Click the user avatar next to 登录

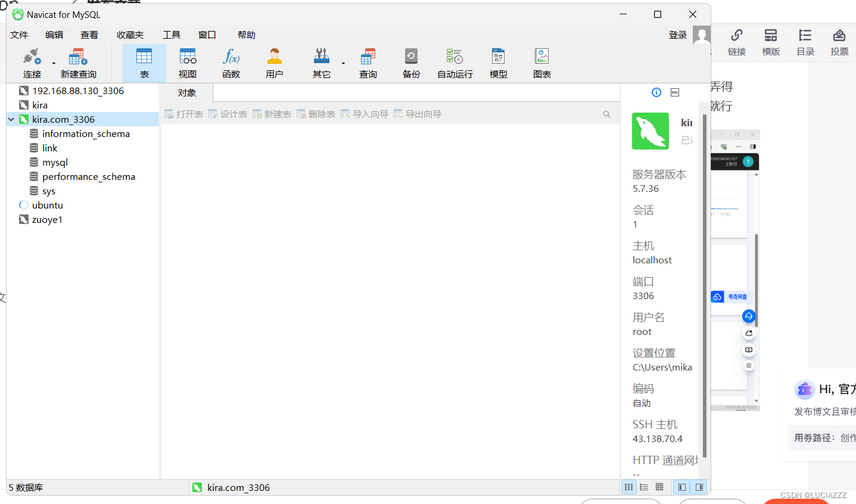[x=702, y=35]
